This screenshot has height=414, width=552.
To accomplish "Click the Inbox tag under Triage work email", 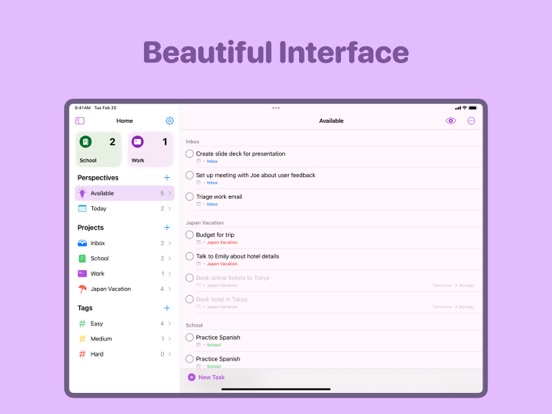I will click(x=212, y=204).
